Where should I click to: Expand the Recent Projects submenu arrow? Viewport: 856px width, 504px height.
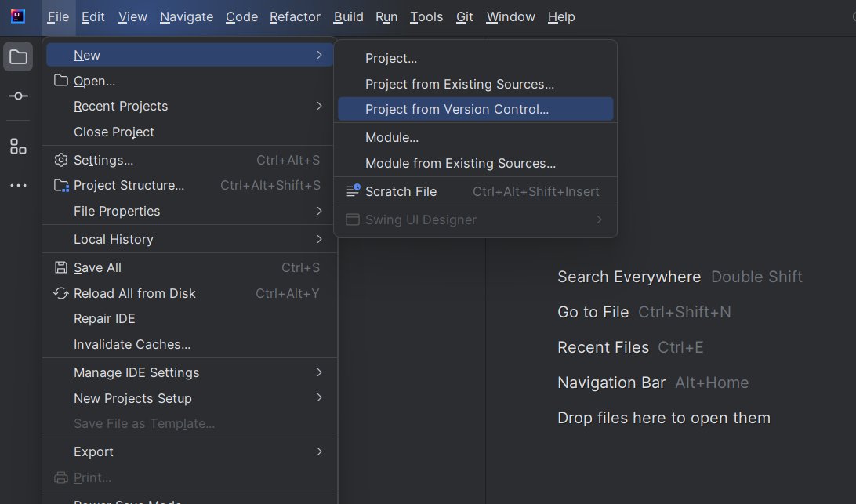(320, 106)
